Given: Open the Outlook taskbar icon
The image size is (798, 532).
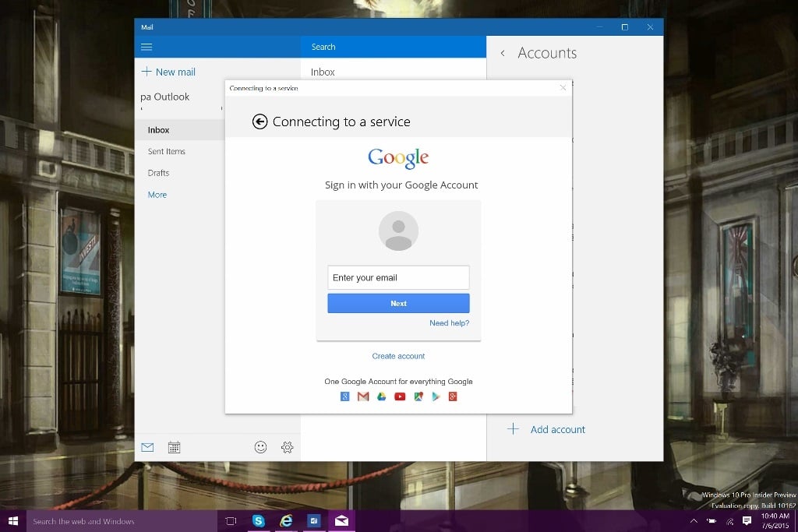Looking at the screenshot, I should tap(314, 521).
